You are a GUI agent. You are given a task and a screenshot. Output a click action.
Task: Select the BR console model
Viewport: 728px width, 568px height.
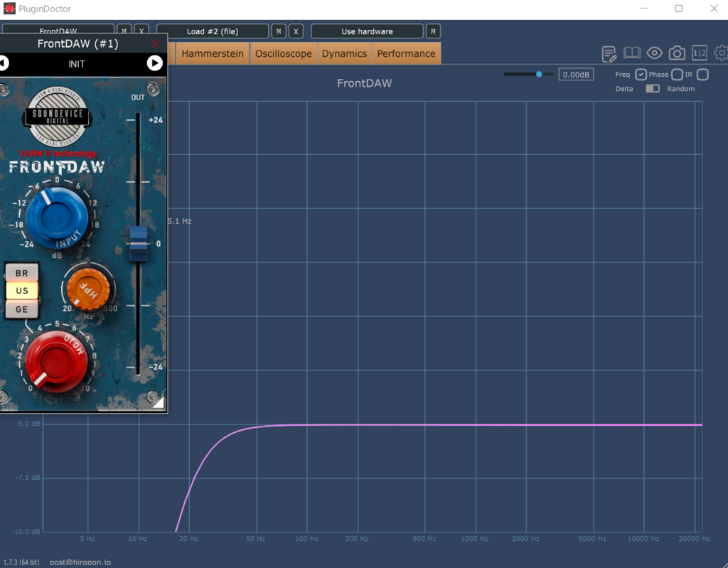tap(22, 273)
